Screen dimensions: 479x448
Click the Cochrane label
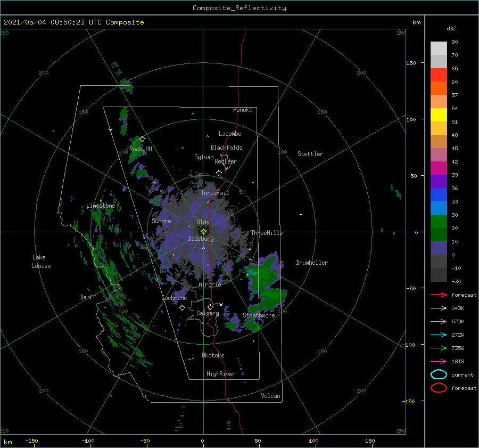(174, 298)
